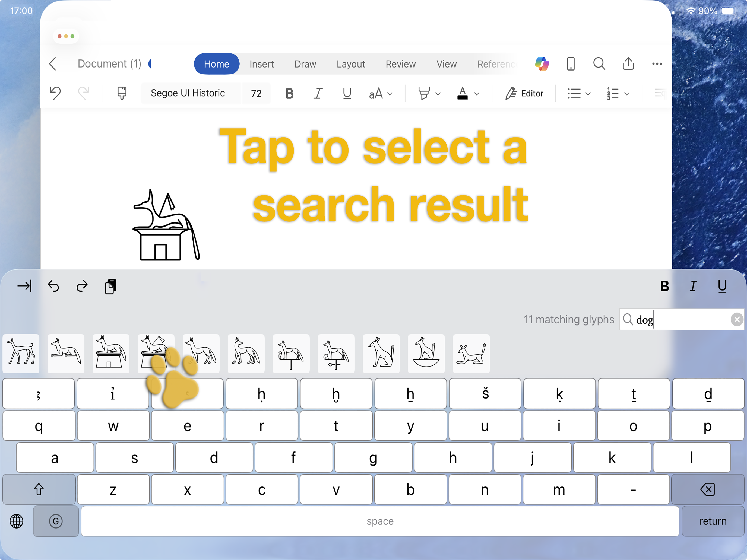Toggle underline on the keyboard toolbar
Image resolution: width=747 pixels, height=560 pixels.
pyautogui.click(x=722, y=286)
